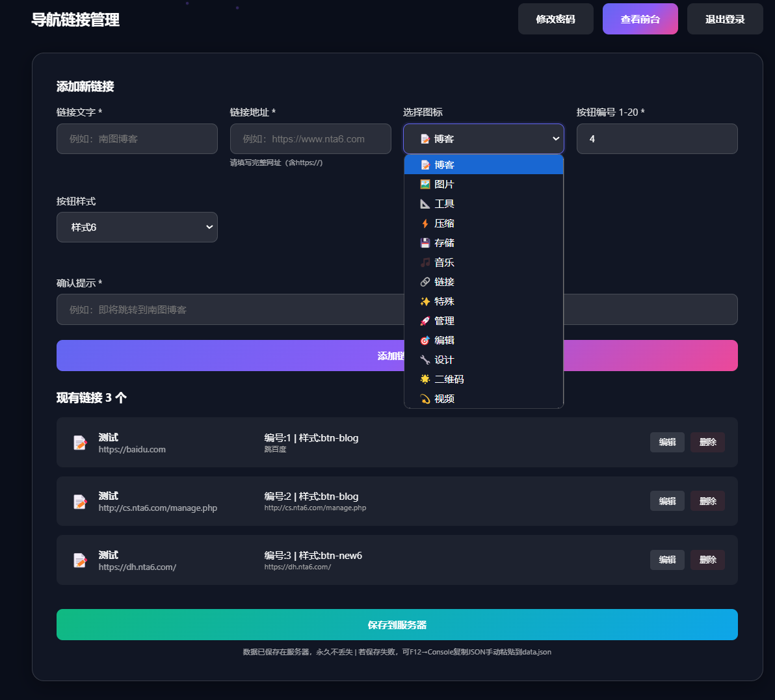Delete the dh.nta6.com link entry
Viewport: 775px width, 700px height.
[x=707, y=560]
